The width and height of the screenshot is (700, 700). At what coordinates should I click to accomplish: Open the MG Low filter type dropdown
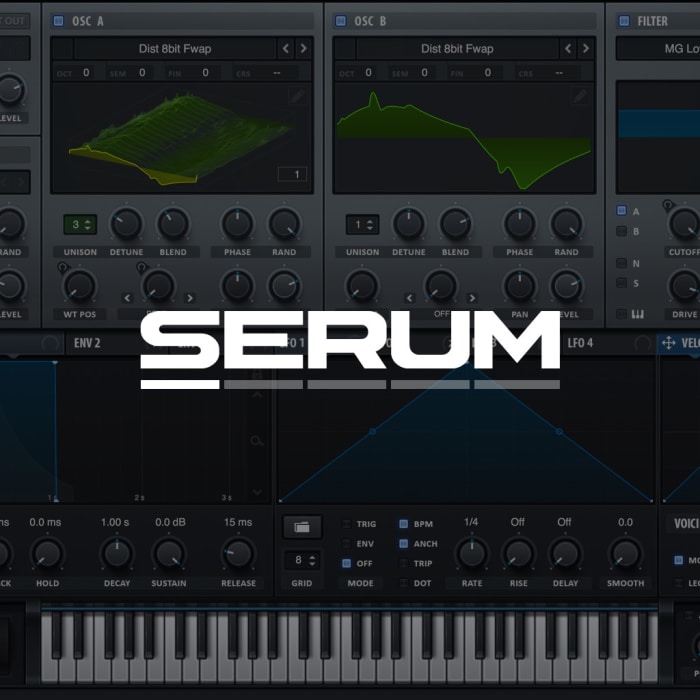657,48
